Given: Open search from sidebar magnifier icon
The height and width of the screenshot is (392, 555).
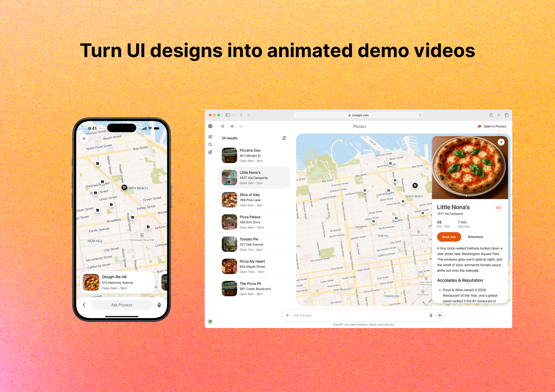Looking at the screenshot, I should coord(210,144).
